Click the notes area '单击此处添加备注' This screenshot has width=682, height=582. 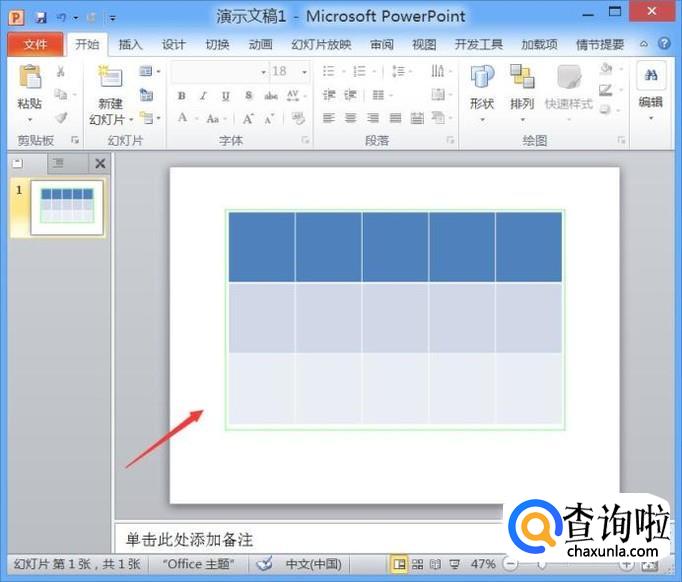[190, 540]
